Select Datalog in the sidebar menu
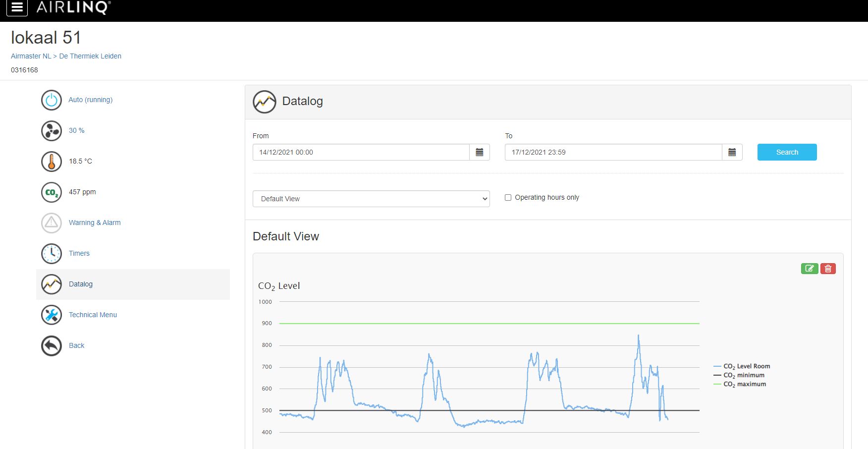Screen dimensions: 868x449 [x=81, y=284]
